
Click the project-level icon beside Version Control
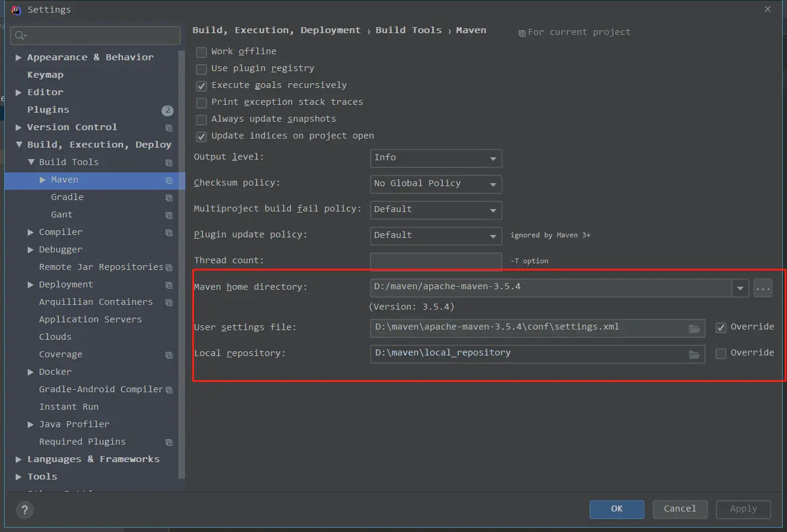click(169, 128)
